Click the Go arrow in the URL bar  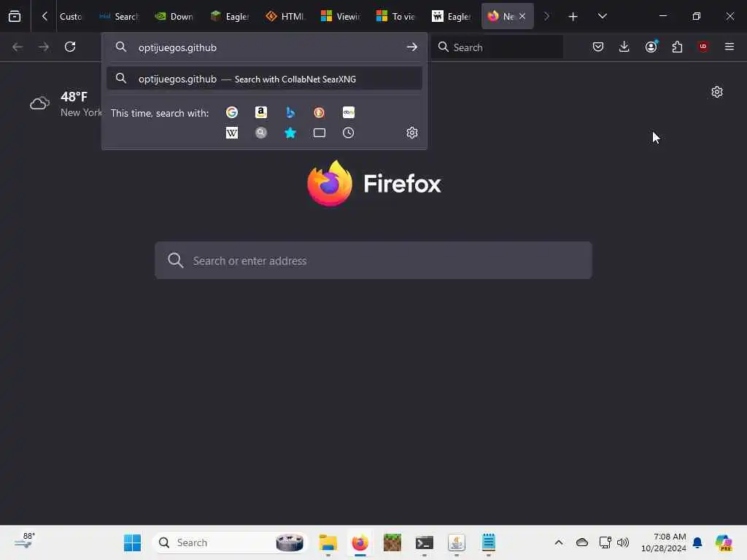[412, 47]
